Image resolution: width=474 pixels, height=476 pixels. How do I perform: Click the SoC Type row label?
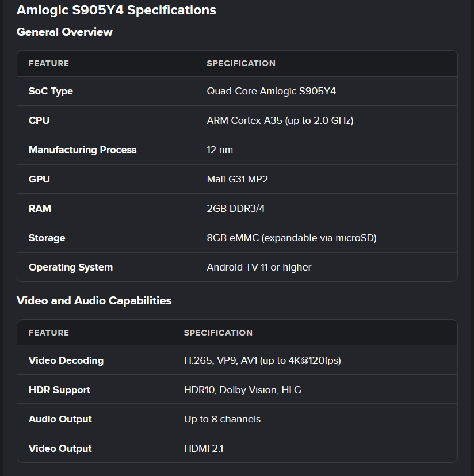tap(51, 91)
